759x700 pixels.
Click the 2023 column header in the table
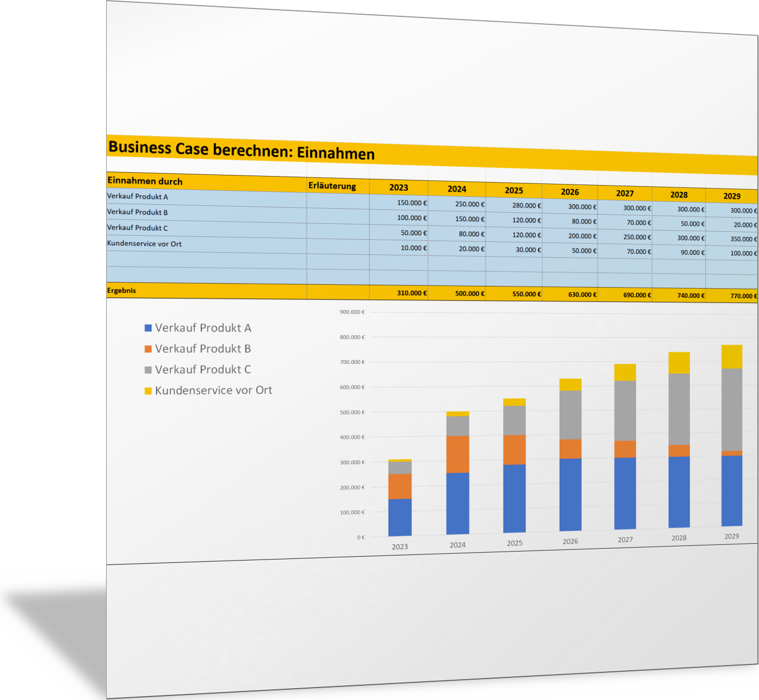click(398, 187)
